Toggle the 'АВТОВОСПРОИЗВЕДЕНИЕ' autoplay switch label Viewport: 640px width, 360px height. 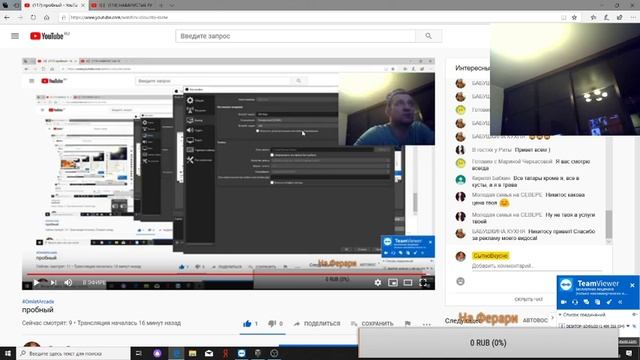pos(536,320)
